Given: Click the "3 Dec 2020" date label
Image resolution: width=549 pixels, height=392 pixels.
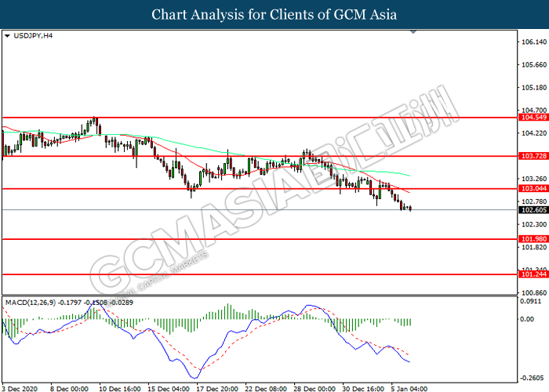Looking at the screenshot, I should 20,389.
